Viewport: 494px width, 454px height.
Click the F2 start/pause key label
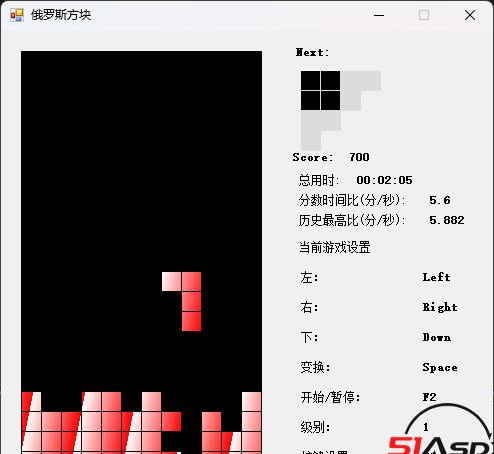[x=429, y=397]
